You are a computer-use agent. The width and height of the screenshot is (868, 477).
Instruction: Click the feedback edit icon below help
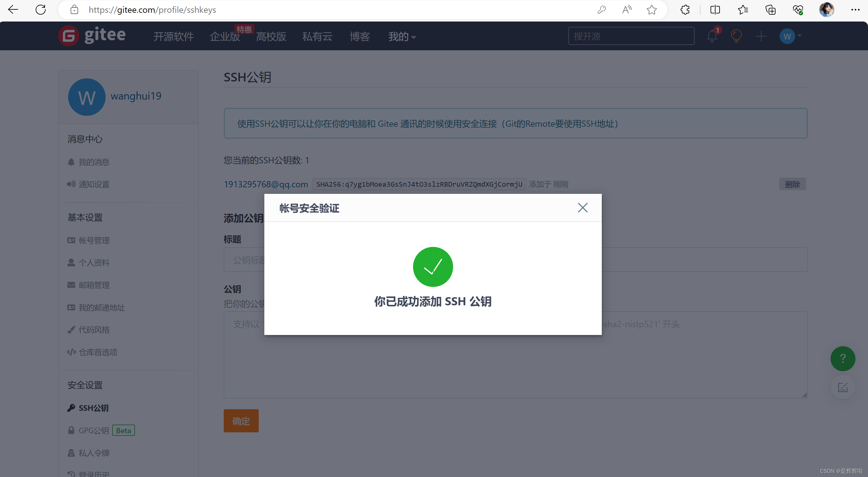click(842, 387)
